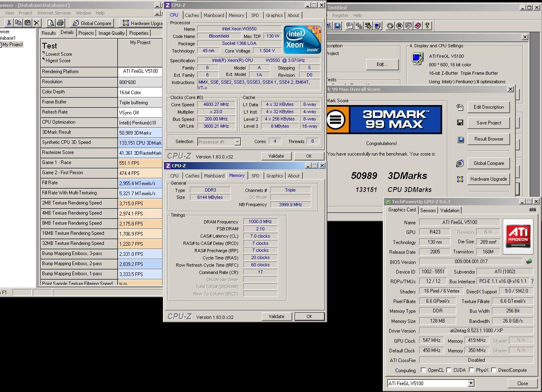Viewport: 542px width, 392px height.
Task: Click the Paste clipboard toolbar icon
Action: (27, 23)
